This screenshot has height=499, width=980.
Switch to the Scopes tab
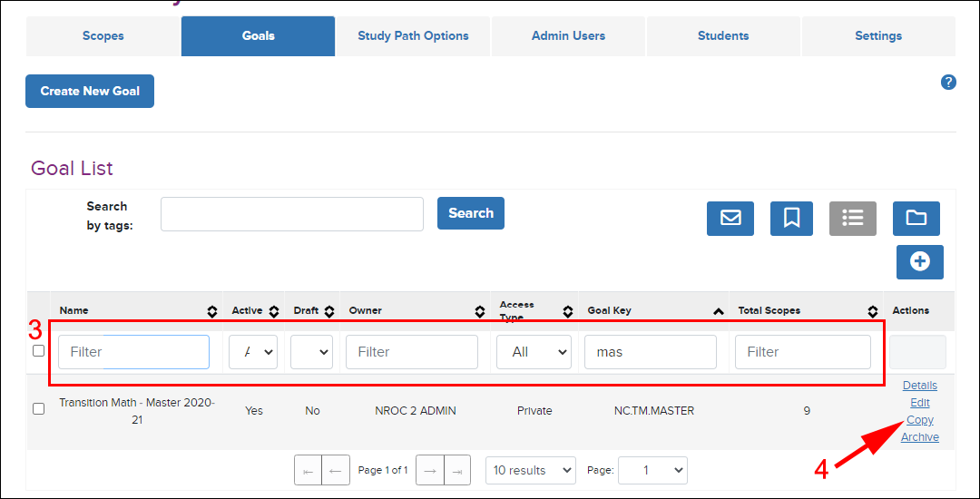103,36
